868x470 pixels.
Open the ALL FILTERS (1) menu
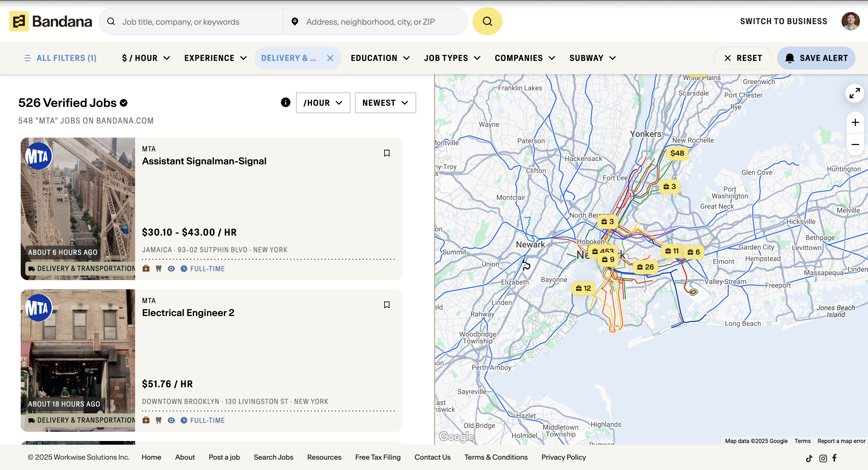[x=61, y=58]
